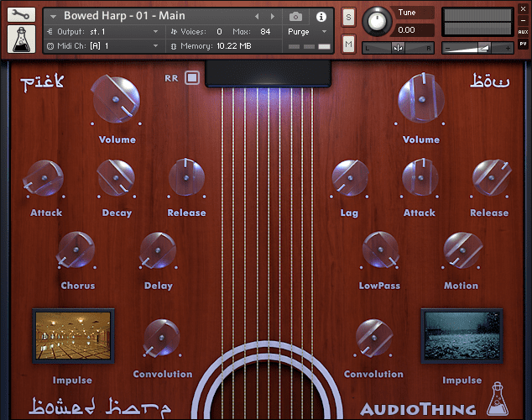Open instrument options with the wrench icon
The image size is (532, 420).
click(x=21, y=14)
